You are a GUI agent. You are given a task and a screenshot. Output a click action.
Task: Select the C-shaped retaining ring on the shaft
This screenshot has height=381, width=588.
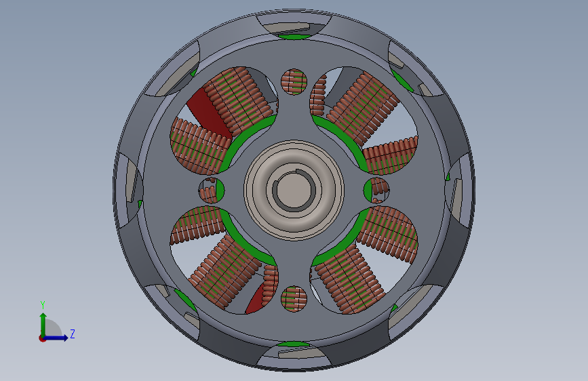(x=295, y=190)
